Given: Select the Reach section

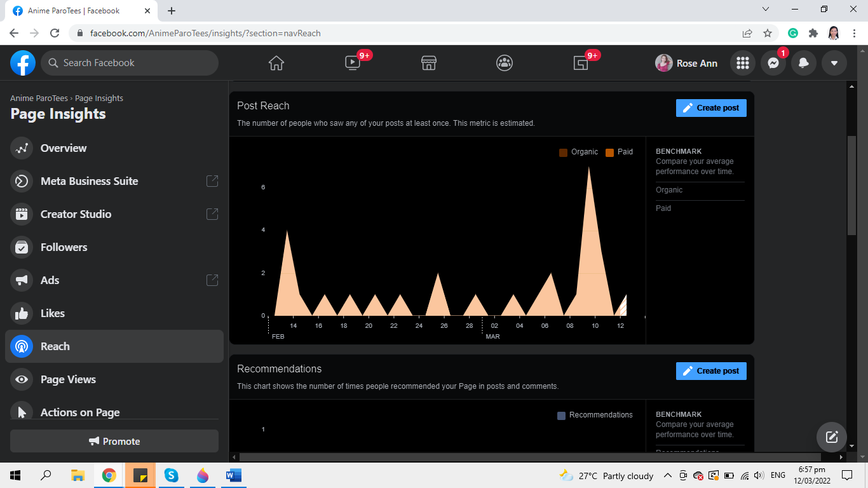Looking at the screenshot, I should tap(114, 346).
